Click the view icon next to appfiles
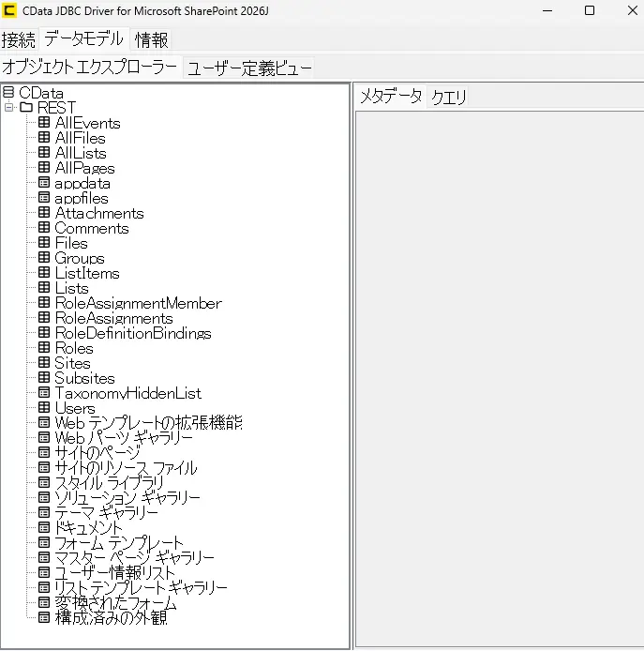 (44, 197)
